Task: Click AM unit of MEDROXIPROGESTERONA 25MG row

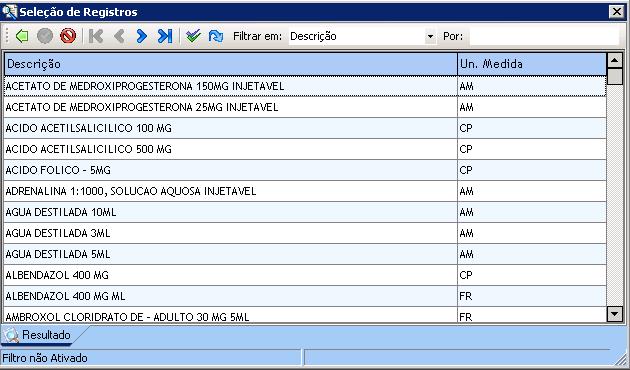Action: pyautogui.click(x=466, y=107)
